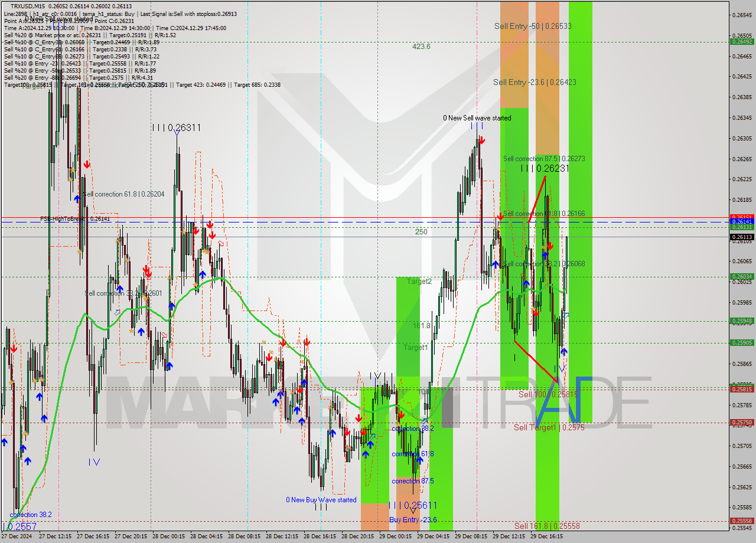Click the '0 New Buy Wave started' label
756x543 pixels.
coord(321,500)
